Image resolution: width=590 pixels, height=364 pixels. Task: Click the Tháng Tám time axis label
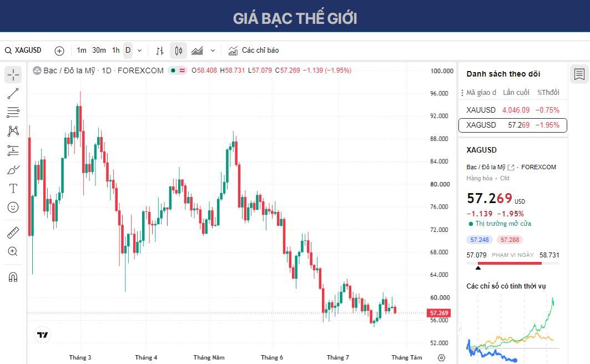(x=406, y=357)
